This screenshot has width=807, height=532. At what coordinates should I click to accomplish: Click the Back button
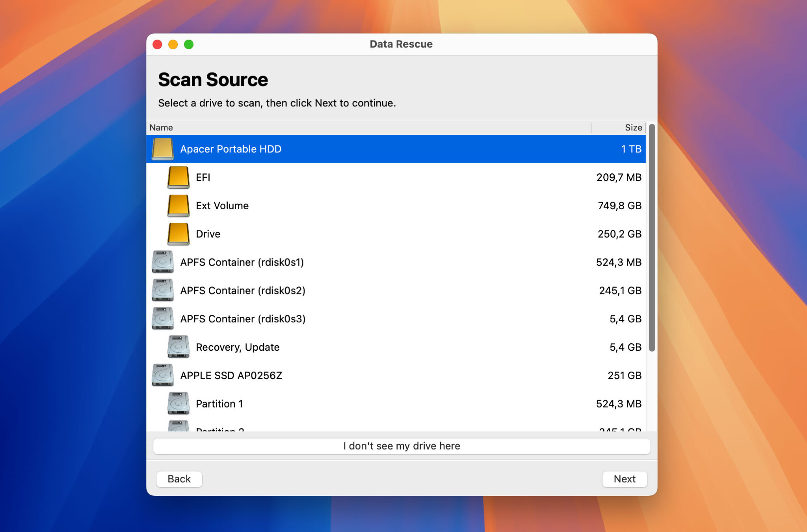179,479
